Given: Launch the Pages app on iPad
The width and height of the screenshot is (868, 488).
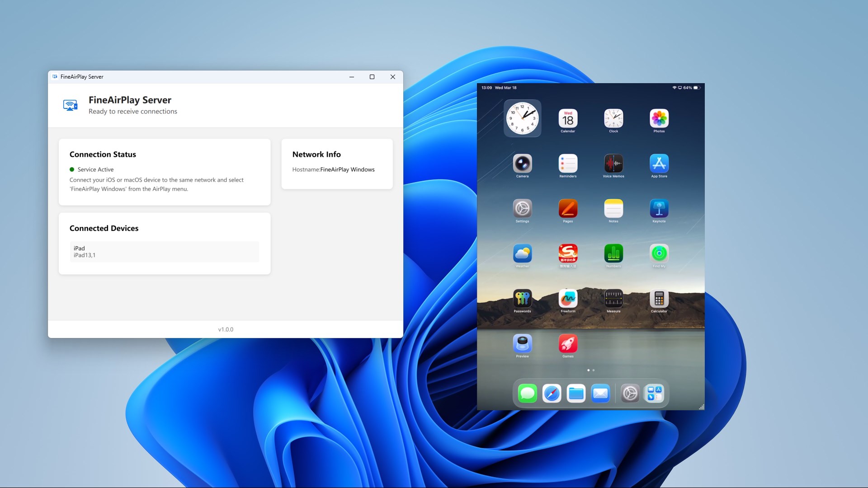Looking at the screenshot, I should [568, 208].
